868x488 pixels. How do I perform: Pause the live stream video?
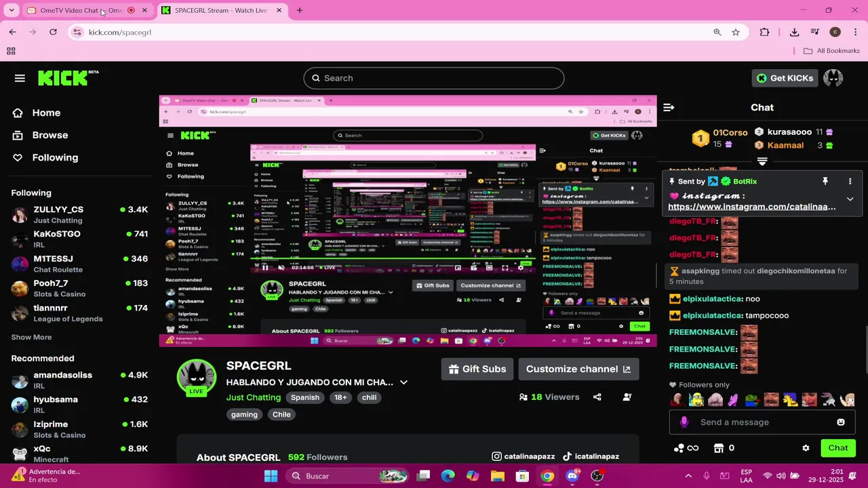(x=265, y=268)
